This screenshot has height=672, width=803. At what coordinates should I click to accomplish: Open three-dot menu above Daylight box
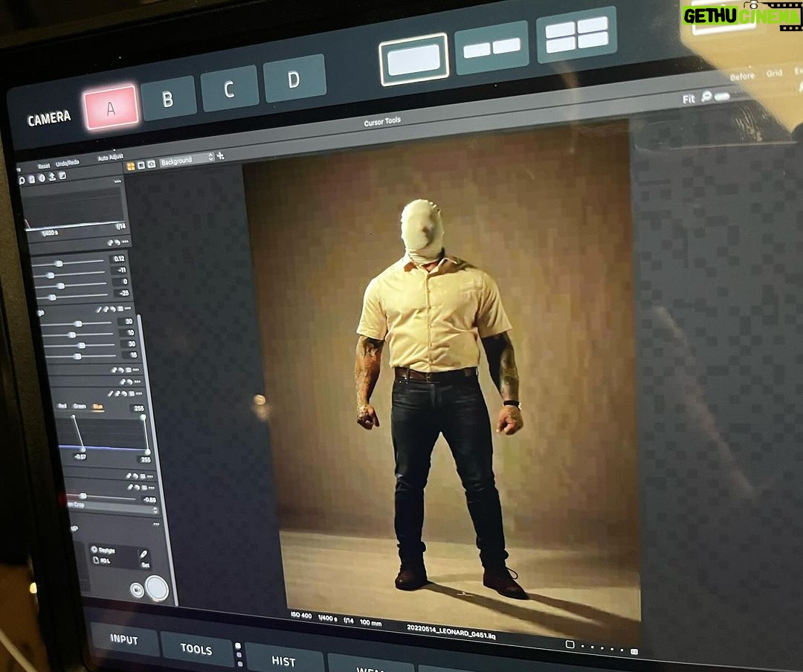pyautogui.click(x=155, y=524)
